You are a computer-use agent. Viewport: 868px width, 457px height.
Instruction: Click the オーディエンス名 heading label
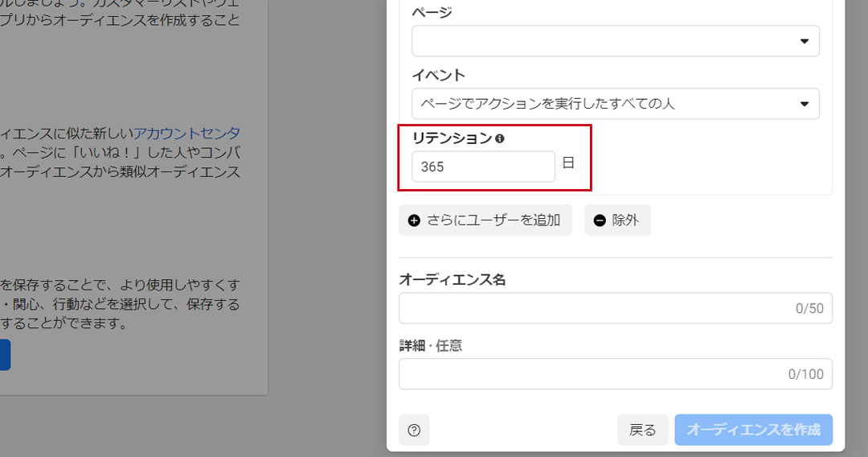coord(452,280)
